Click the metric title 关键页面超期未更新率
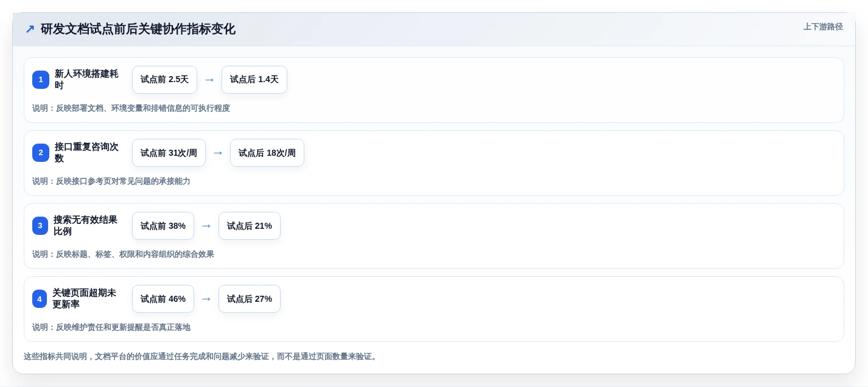This screenshot has height=387, width=868. [84, 299]
